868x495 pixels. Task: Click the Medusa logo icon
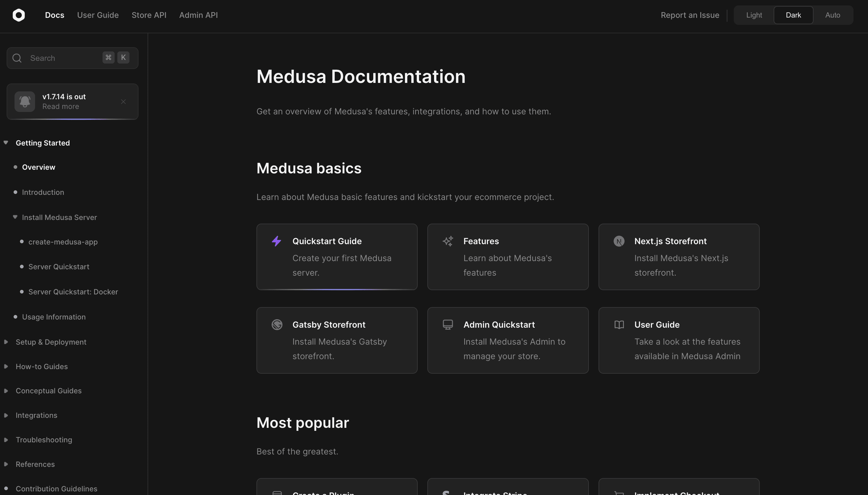tap(19, 15)
